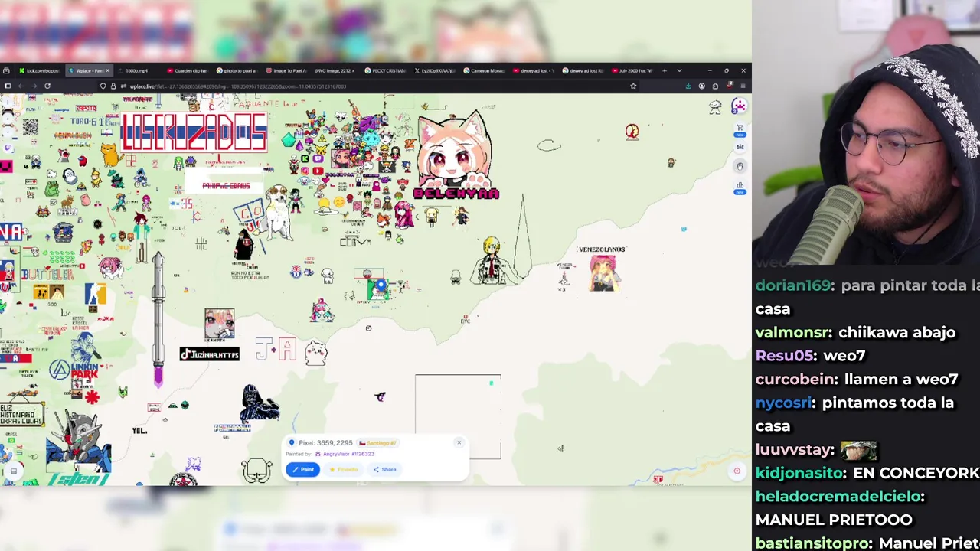
Task: Click the wplace.live address bar
Action: [x=367, y=86]
